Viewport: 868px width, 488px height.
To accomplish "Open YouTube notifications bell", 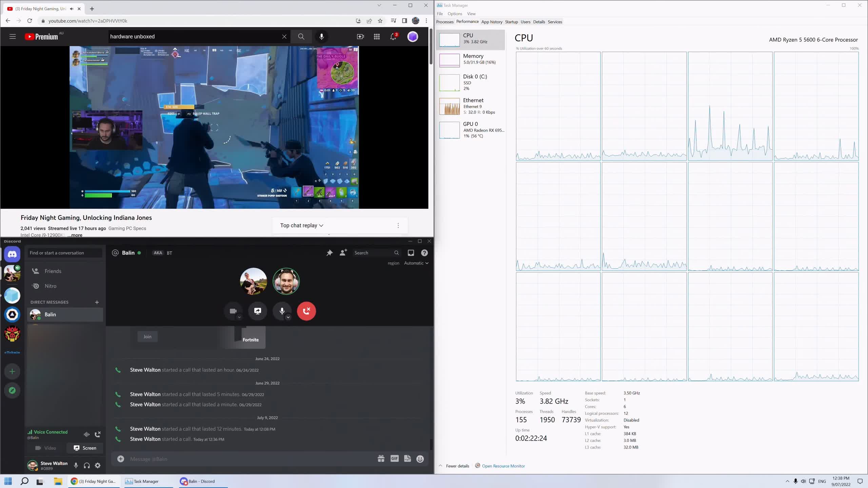I will pos(393,37).
